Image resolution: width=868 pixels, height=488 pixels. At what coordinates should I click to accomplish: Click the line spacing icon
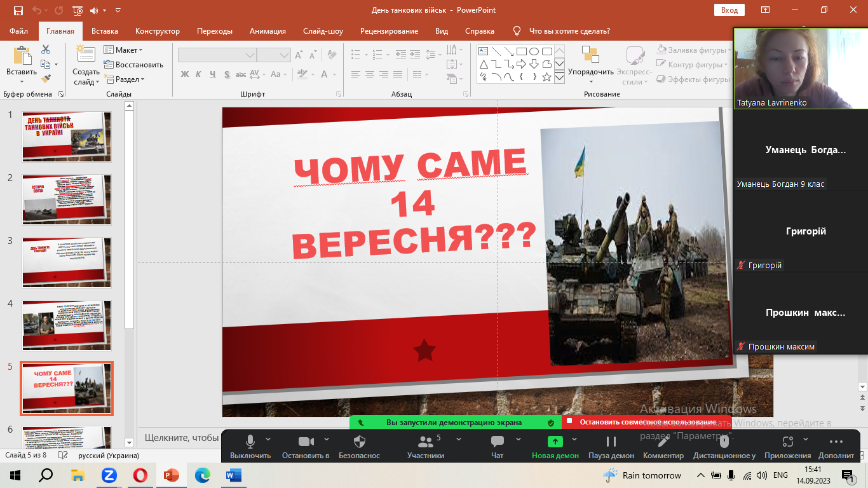click(431, 55)
